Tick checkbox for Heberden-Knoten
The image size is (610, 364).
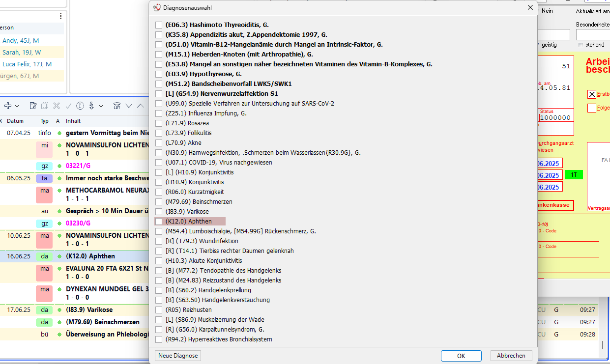click(159, 54)
